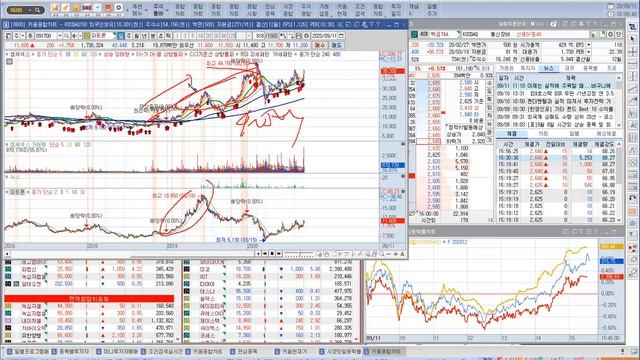Select 알테오젠 row in watchlist
Screen dimensions: 640x360
[90, 284]
